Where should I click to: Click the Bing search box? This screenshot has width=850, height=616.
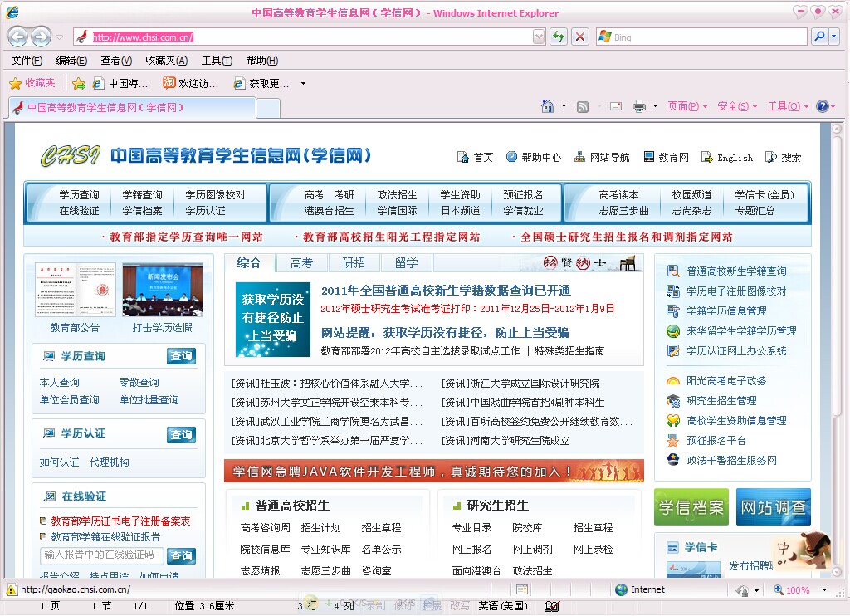point(701,37)
